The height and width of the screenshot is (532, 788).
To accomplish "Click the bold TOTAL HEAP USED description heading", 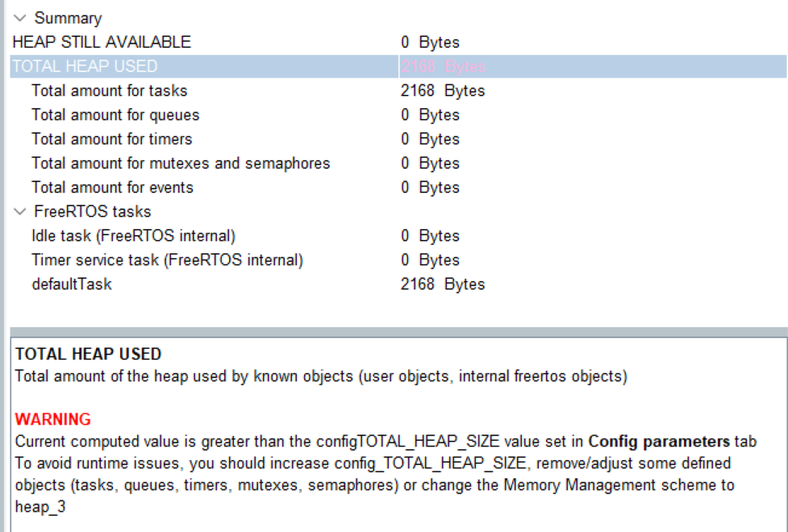I will tap(88, 354).
